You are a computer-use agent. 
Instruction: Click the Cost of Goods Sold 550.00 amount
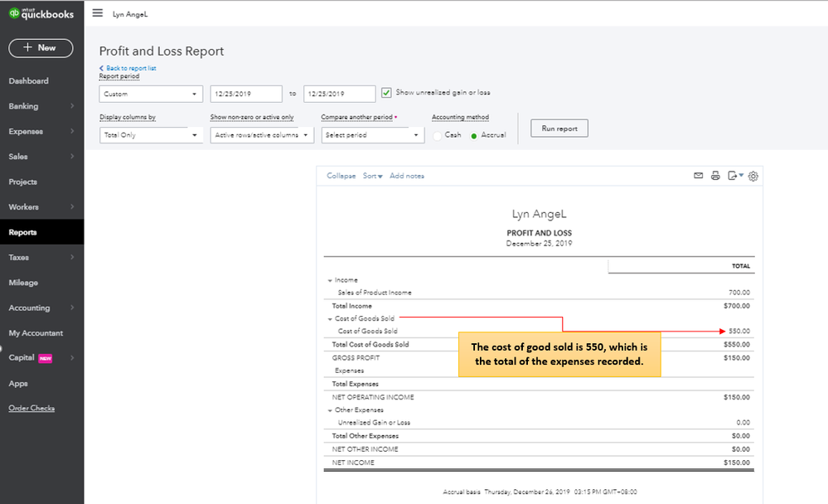(x=739, y=332)
